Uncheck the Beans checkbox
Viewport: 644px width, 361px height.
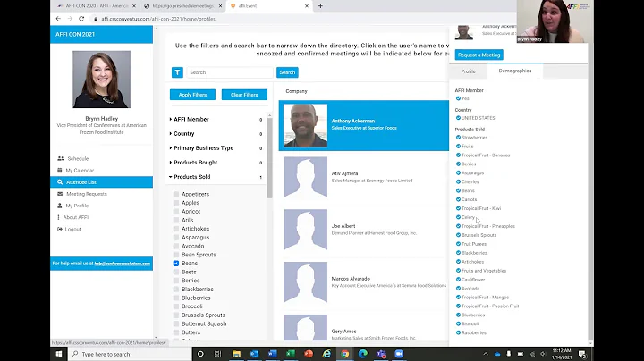pyautogui.click(x=176, y=264)
